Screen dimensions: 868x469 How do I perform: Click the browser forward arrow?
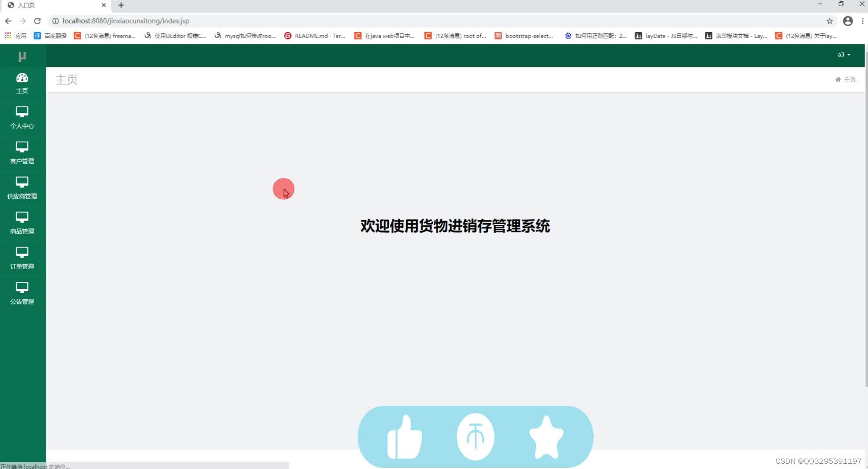(23, 21)
